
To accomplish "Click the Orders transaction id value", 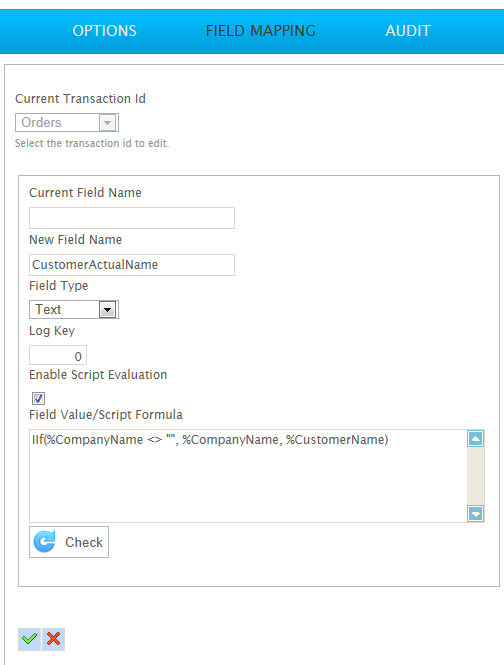I will click(41, 123).
